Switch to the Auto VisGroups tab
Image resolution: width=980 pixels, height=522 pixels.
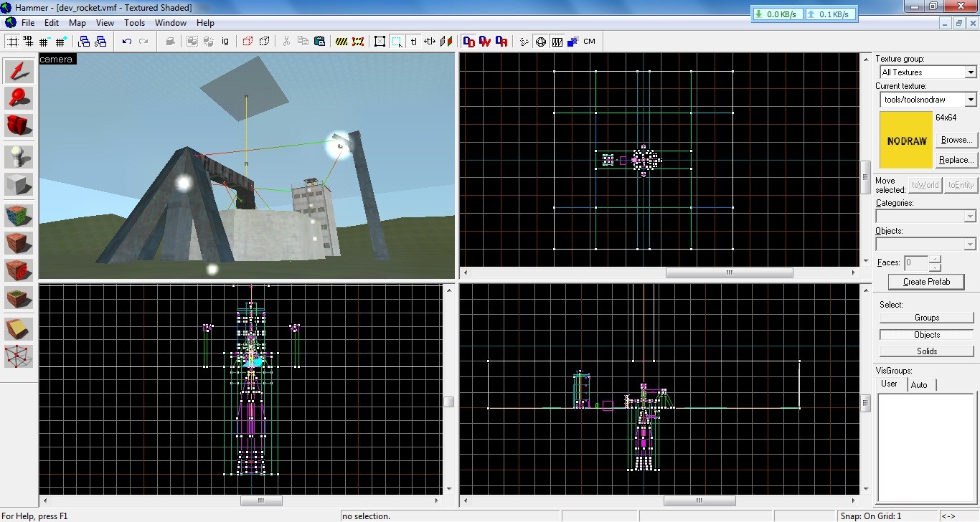pyautogui.click(x=919, y=385)
